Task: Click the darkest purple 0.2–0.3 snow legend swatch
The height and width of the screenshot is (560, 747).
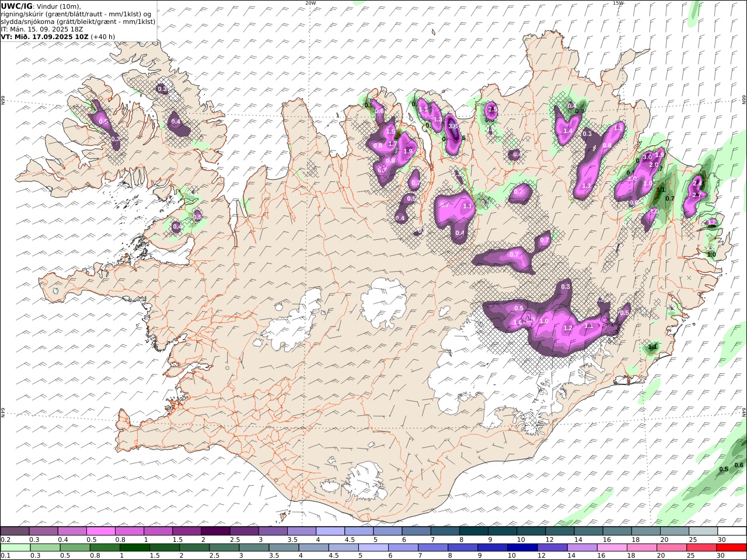Action: pyautogui.click(x=15, y=531)
